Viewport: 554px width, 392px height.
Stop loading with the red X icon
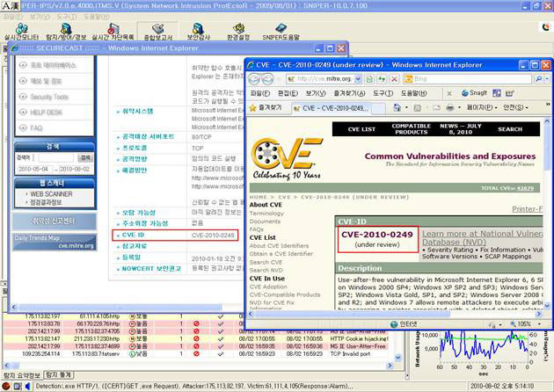click(x=394, y=79)
